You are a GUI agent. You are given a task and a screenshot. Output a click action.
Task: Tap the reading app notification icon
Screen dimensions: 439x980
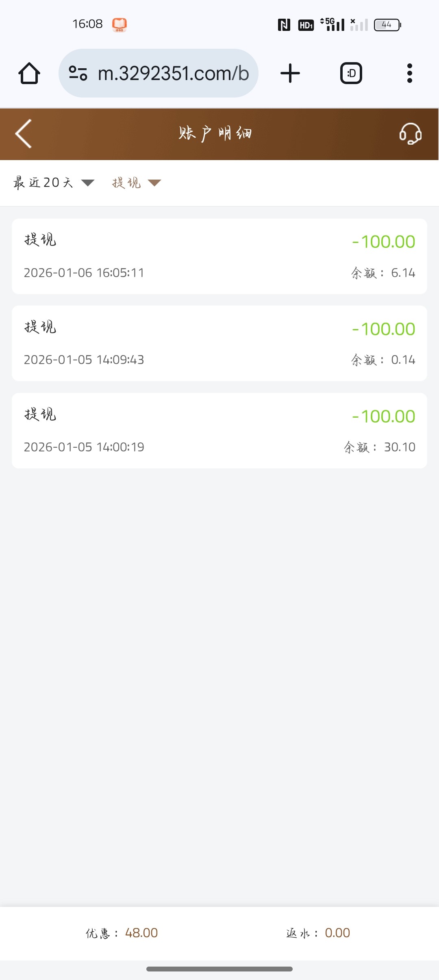tap(120, 25)
